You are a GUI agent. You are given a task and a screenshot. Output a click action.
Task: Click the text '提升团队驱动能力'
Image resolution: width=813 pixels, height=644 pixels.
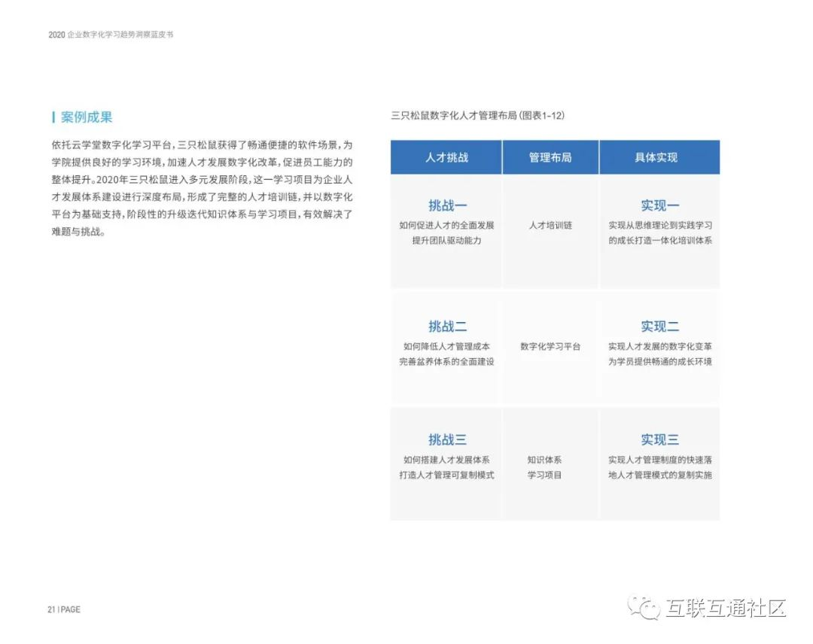click(x=446, y=241)
